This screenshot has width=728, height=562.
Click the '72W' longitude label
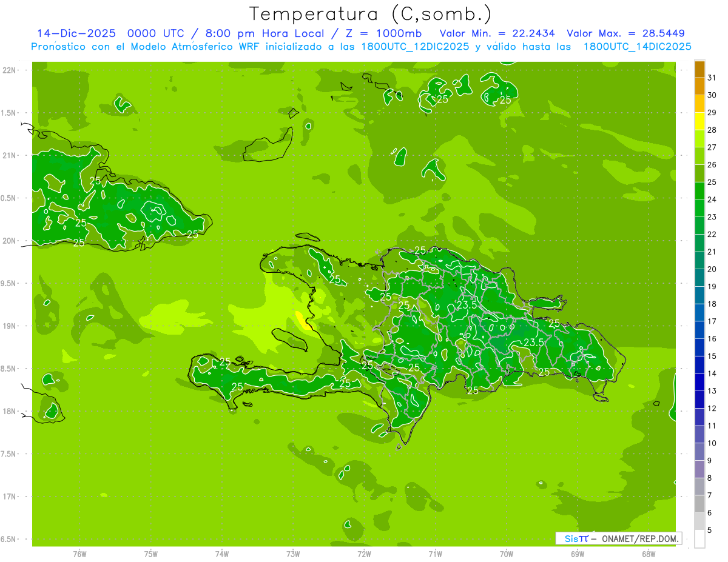click(x=364, y=554)
